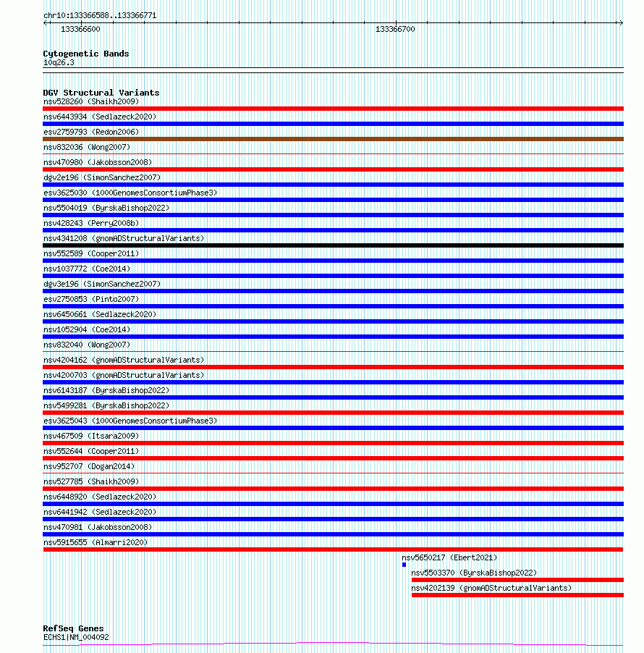
Task: Select dgv3e196 (SimonSanchez2007) label
Action: pos(102,284)
